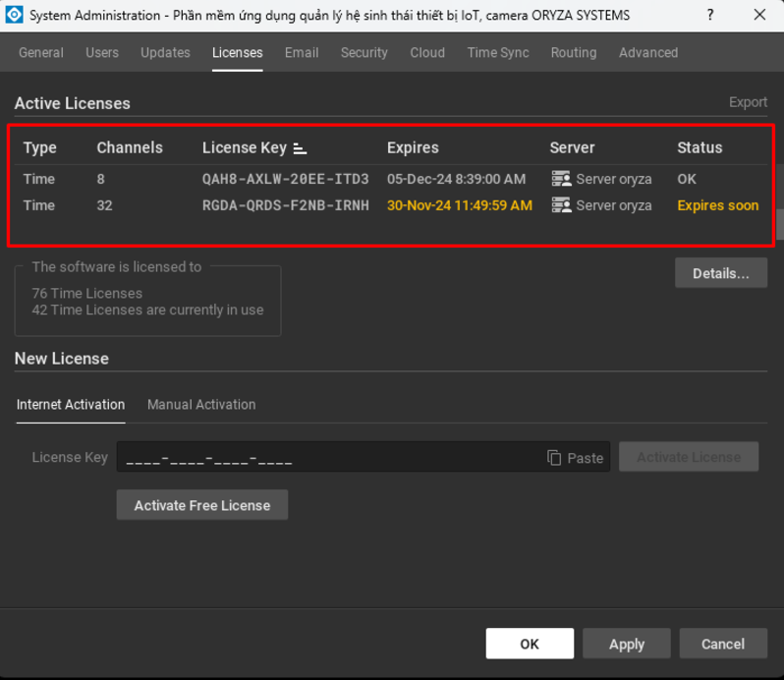Screen dimensions: 784x680
Task: Sort by Server column header
Action: pyautogui.click(x=572, y=147)
